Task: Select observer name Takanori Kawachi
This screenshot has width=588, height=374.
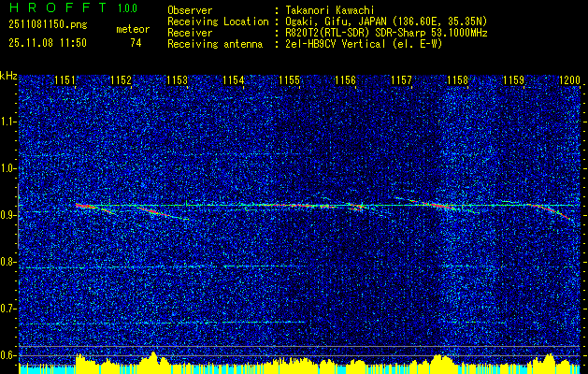Action: [x=328, y=10]
